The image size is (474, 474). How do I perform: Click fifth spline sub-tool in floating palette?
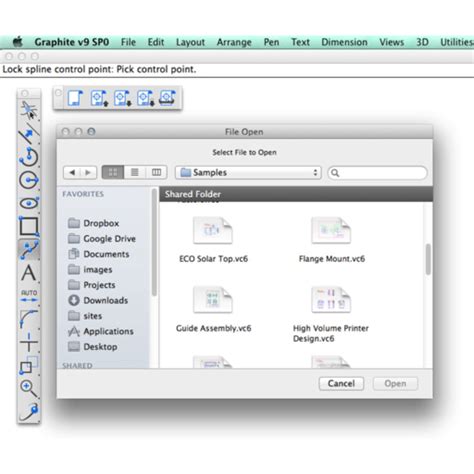tap(168, 98)
